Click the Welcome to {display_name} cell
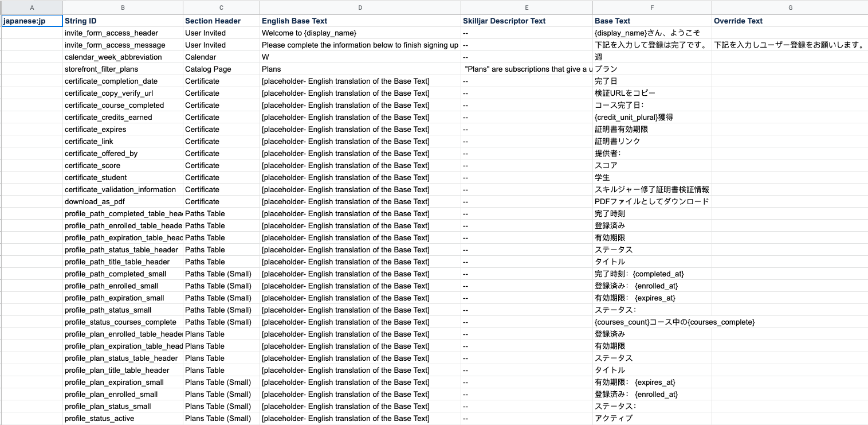The width and height of the screenshot is (868, 425). point(360,33)
